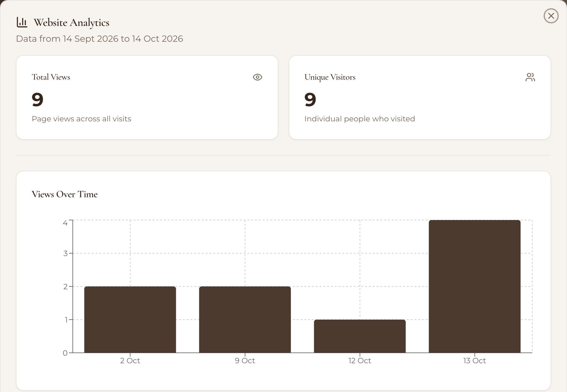Image resolution: width=567 pixels, height=392 pixels.
Task: Click the '2 Oct' x-axis label
Action: [130, 361]
